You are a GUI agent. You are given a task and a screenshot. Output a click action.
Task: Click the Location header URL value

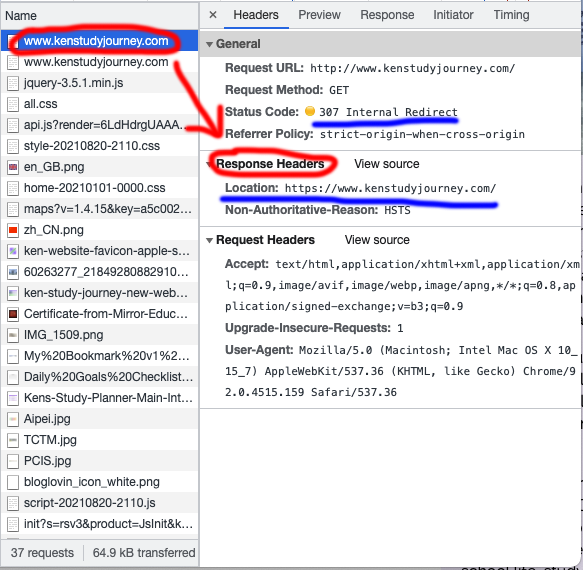pyautogui.click(x=390, y=188)
